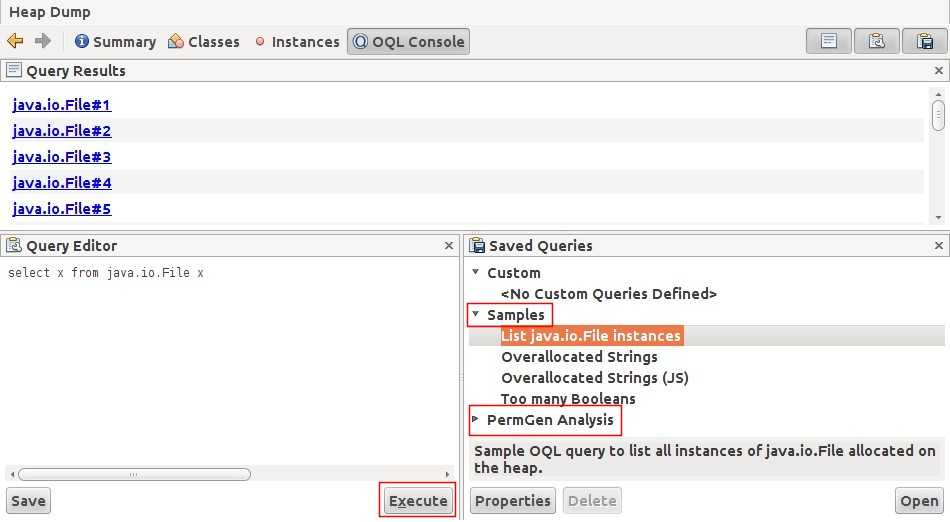Expand the PermGen Analysis node
950x522 pixels.
coord(476,419)
